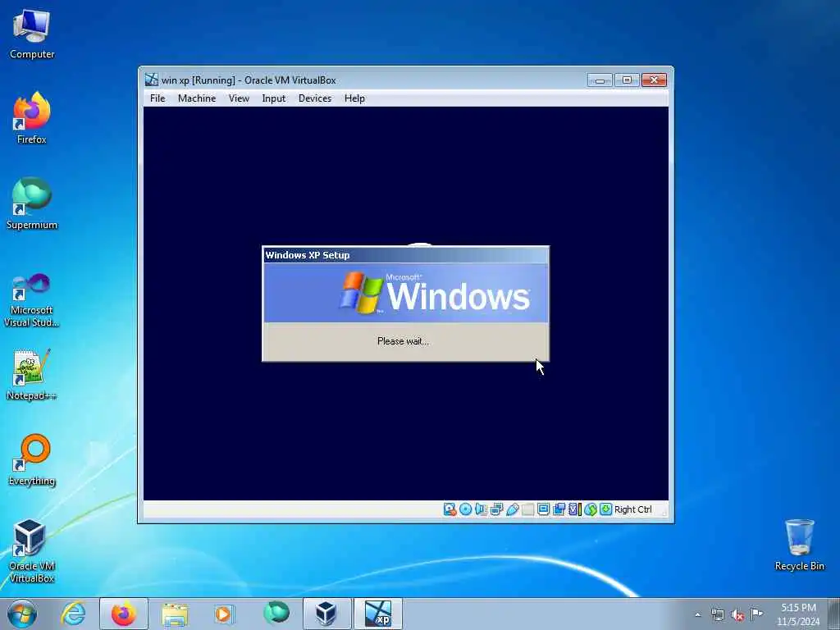840x630 pixels.
Task: Open the Machine menu in VirtualBox
Action: tap(197, 98)
